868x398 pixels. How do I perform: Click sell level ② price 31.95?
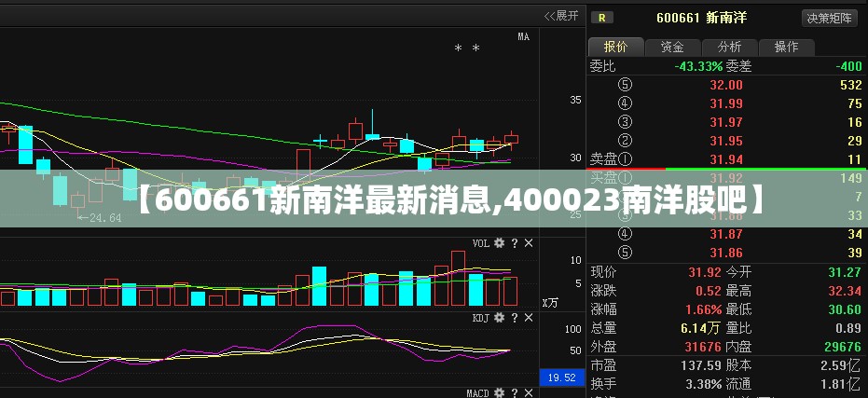tap(726, 141)
